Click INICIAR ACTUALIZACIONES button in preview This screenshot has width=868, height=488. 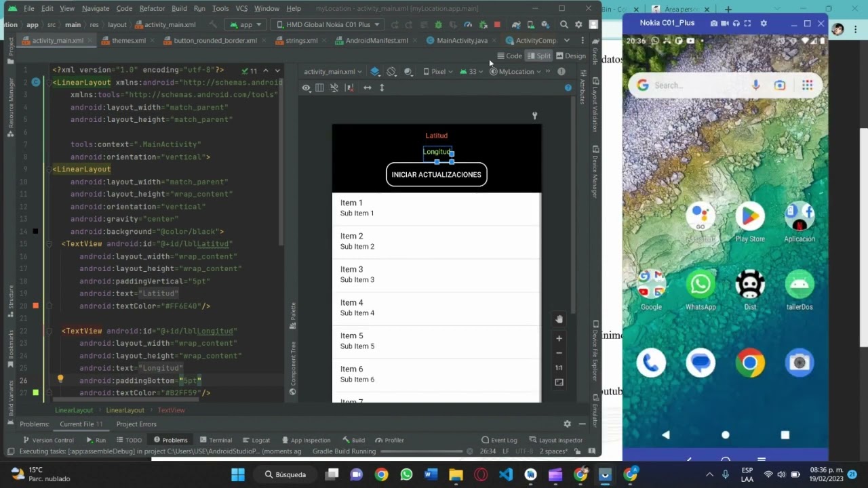(436, 174)
